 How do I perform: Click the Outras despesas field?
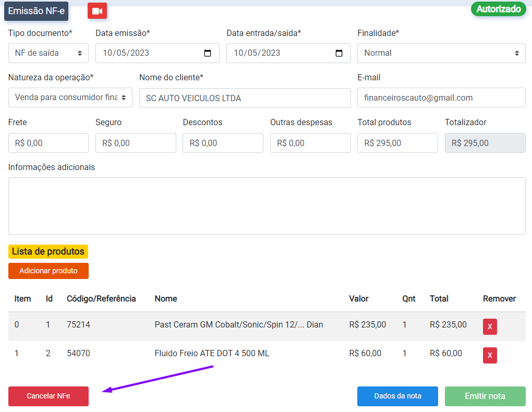pyautogui.click(x=310, y=143)
